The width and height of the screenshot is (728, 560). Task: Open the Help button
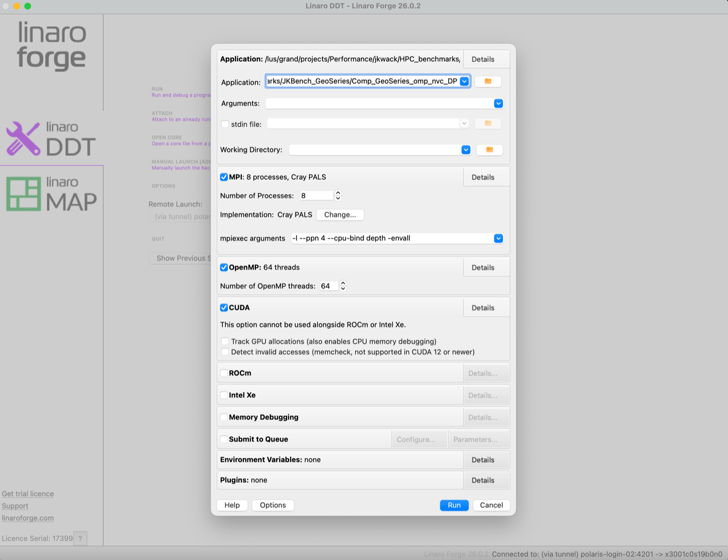tap(232, 505)
